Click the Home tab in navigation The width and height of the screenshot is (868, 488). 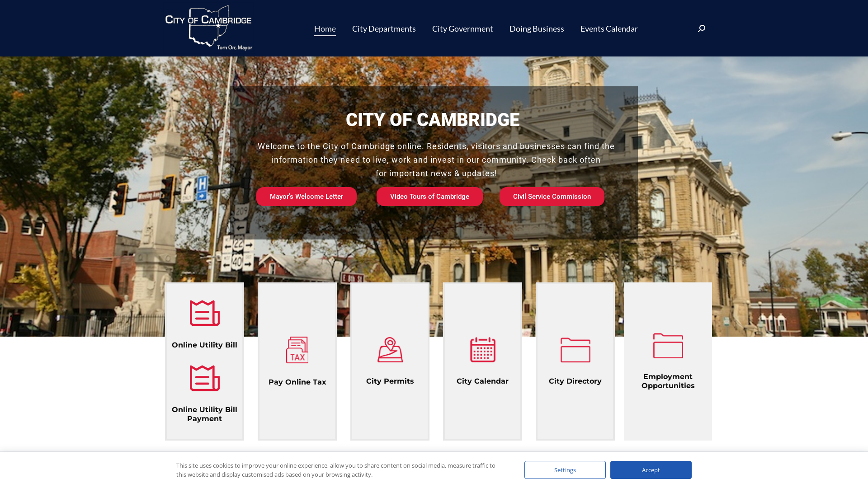[325, 28]
